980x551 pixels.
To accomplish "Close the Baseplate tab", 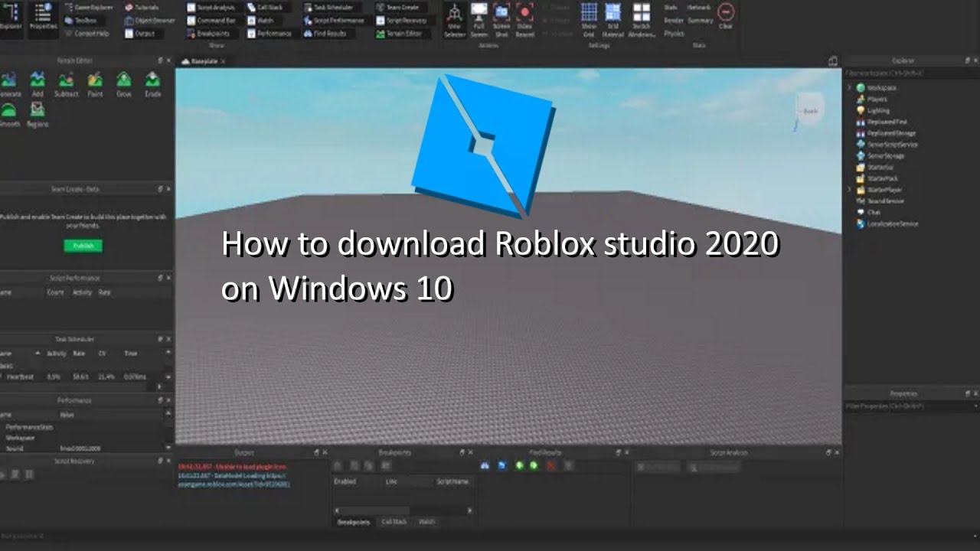I will pyautogui.click(x=224, y=60).
